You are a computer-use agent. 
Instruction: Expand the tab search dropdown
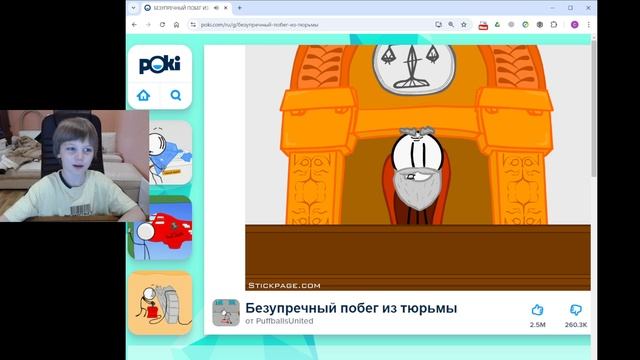(133, 8)
